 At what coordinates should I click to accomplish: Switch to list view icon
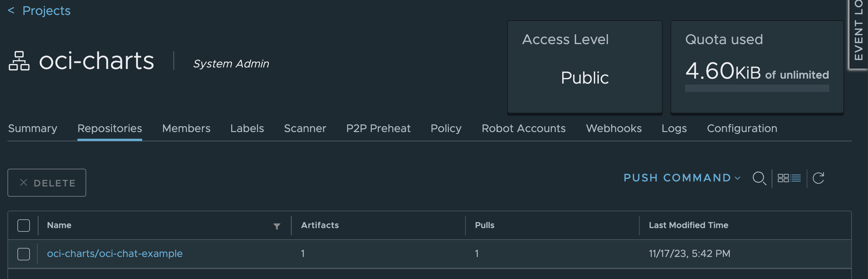796,178
